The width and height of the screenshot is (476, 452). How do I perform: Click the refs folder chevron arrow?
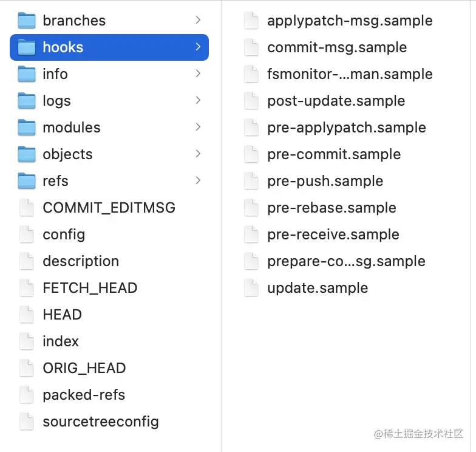[198, 181]
